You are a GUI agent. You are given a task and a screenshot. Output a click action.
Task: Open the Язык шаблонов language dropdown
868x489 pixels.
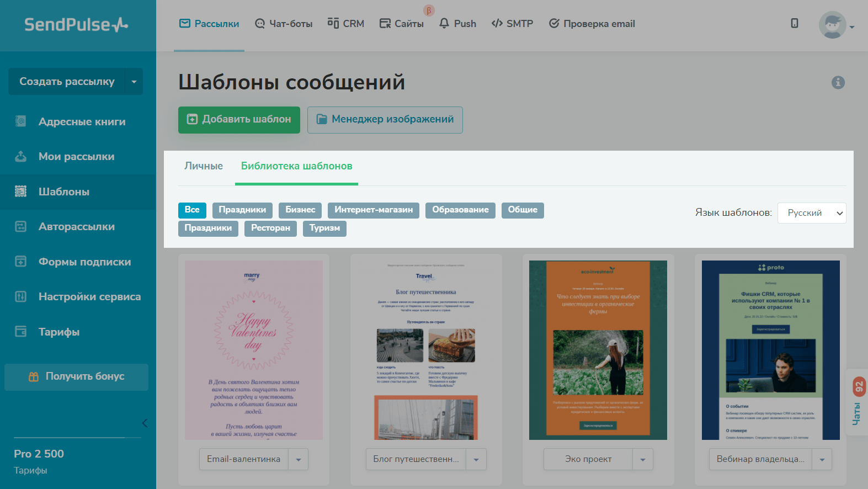pyautogui.click(x=811, y=213)
